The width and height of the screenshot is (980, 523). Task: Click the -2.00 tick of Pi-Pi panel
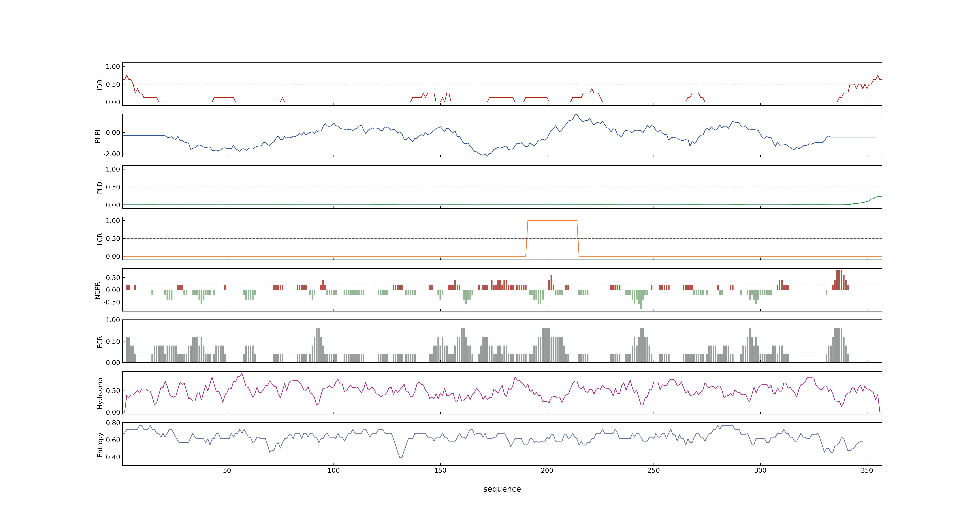pyautogui.click(x=112, y=154)
